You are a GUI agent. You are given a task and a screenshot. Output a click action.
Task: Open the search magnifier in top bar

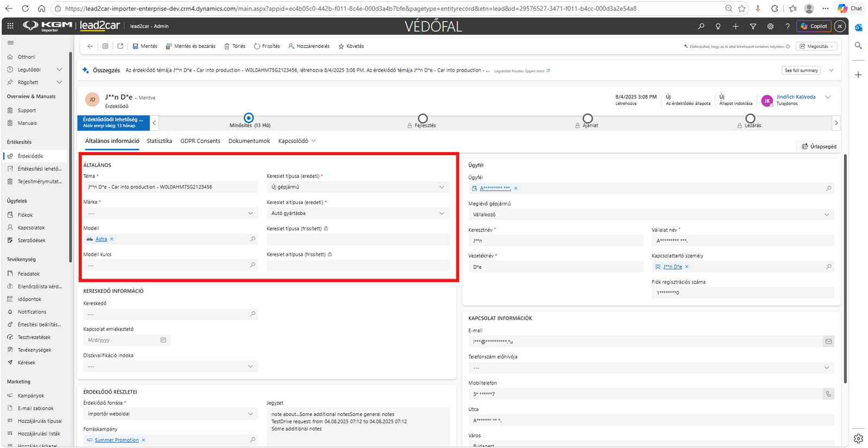click(x=701, y=26)
